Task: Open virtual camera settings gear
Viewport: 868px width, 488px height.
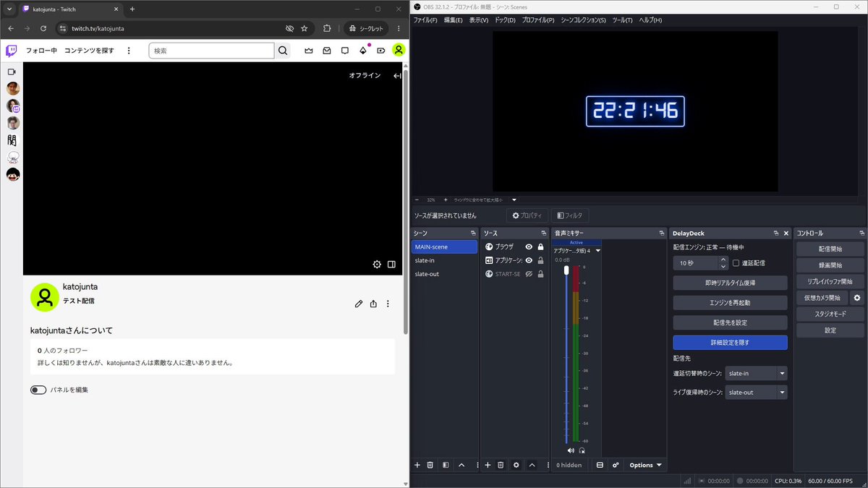Action: click(857, 298)
